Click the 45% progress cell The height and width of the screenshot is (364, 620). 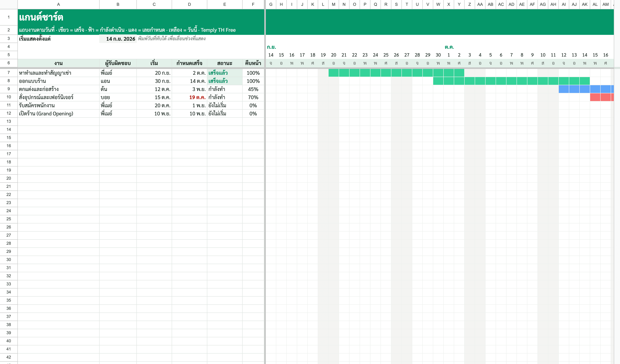point(253,89)
